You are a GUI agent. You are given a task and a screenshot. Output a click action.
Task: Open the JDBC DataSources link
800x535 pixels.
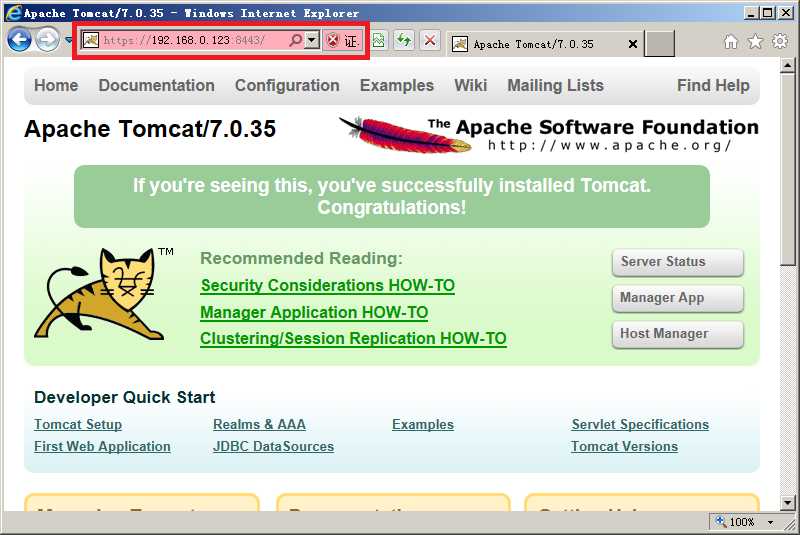pyautogui.click(x=273, y=446)
